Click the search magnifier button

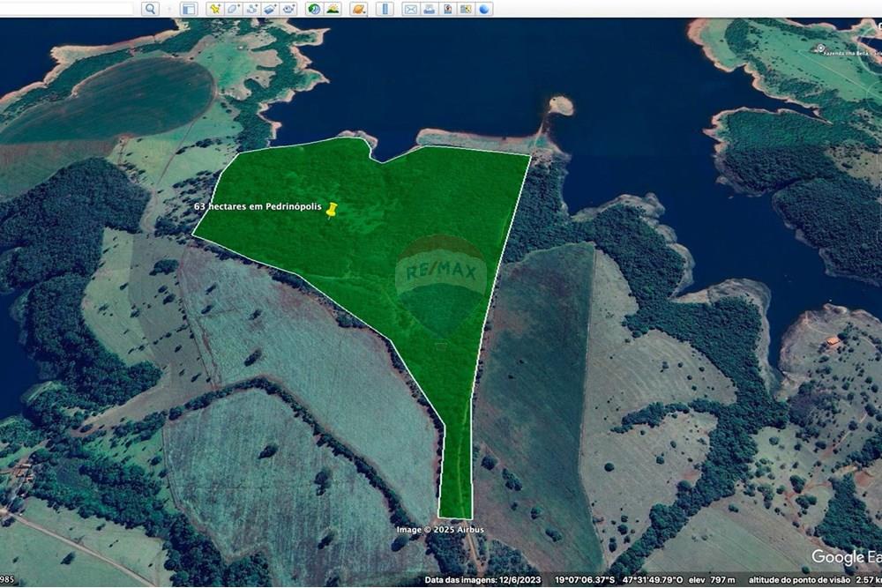(150, 9)
